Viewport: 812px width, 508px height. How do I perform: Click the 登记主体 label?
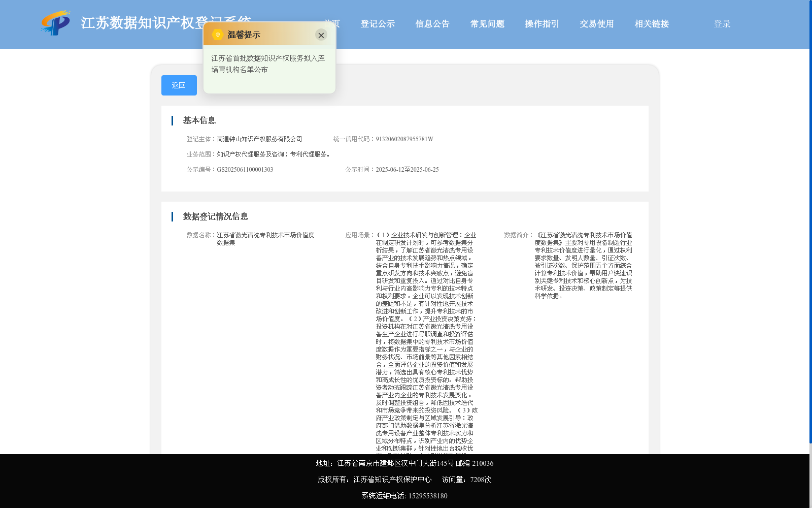[x=201, y=139]
